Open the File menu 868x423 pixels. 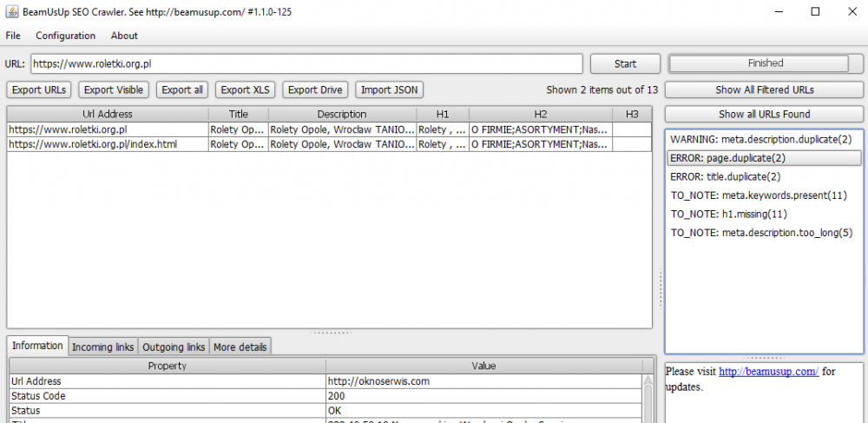click(13, 36)
